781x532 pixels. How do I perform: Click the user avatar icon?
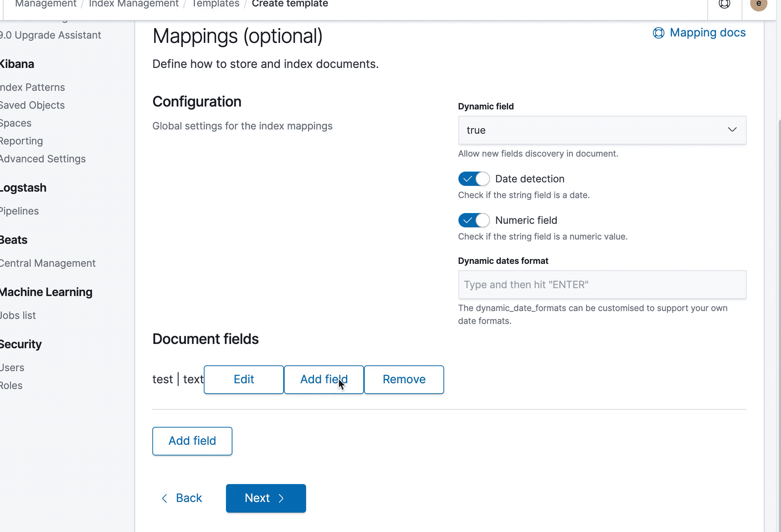(758, 4)
